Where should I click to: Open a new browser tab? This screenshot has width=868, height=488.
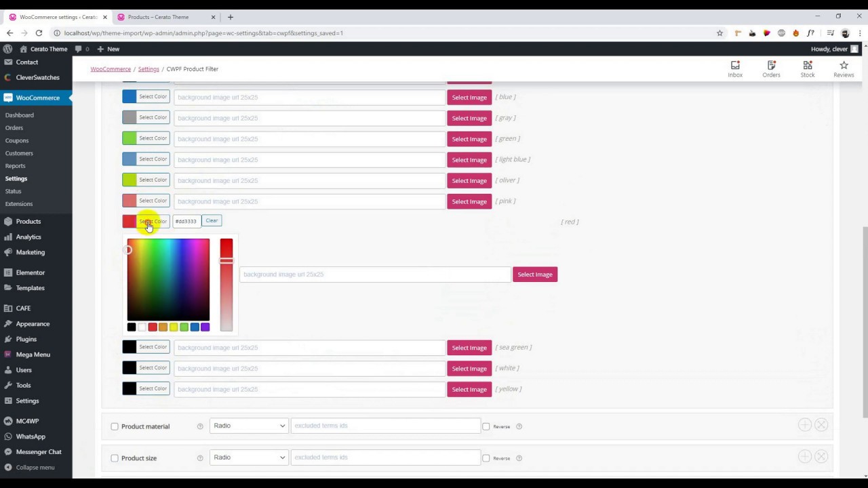(x=231, y=17)
